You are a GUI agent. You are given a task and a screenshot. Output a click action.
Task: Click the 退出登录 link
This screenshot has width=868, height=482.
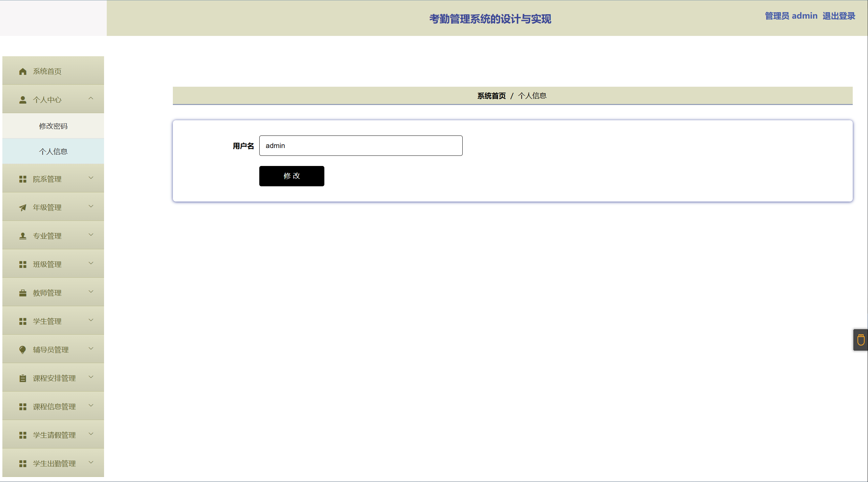coord(839,16)
